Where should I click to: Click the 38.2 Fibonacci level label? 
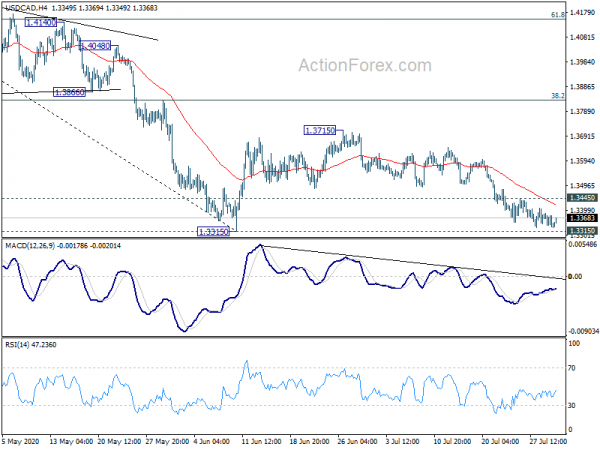[x=558, y=96]
